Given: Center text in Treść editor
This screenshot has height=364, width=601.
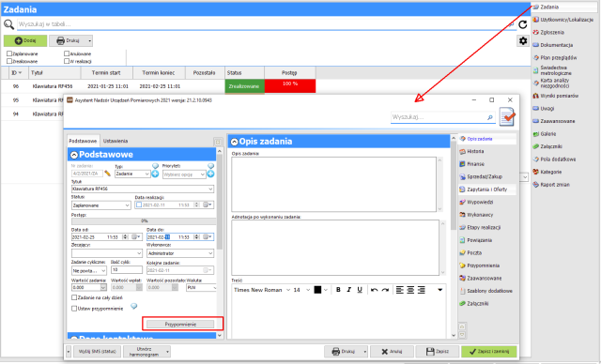Looking at the screenshot, I should tap(410, 290).
